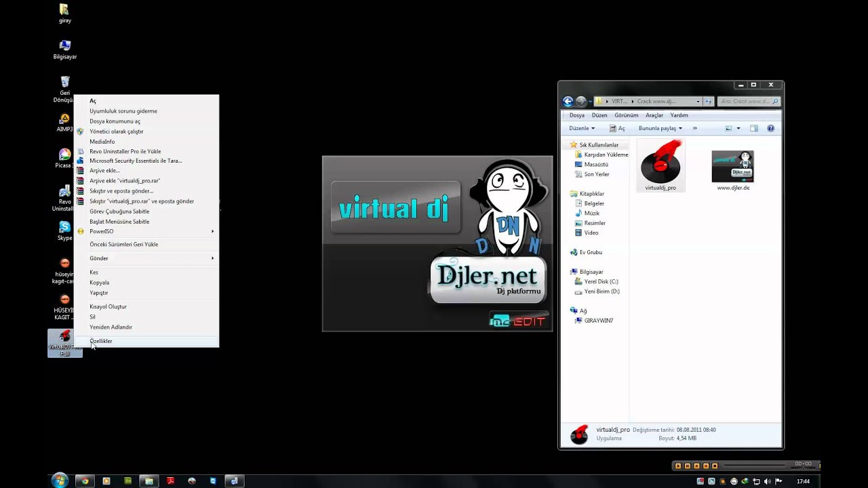Open the view options dropdown arrow
This screenshot has height=488, width=868.
(739, 128)
